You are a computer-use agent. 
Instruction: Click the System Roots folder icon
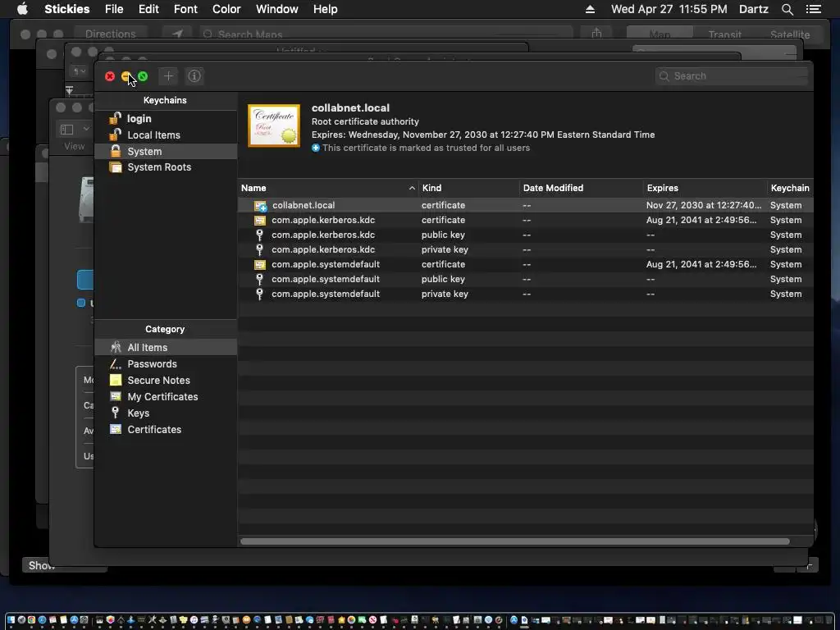click(115, 167)
